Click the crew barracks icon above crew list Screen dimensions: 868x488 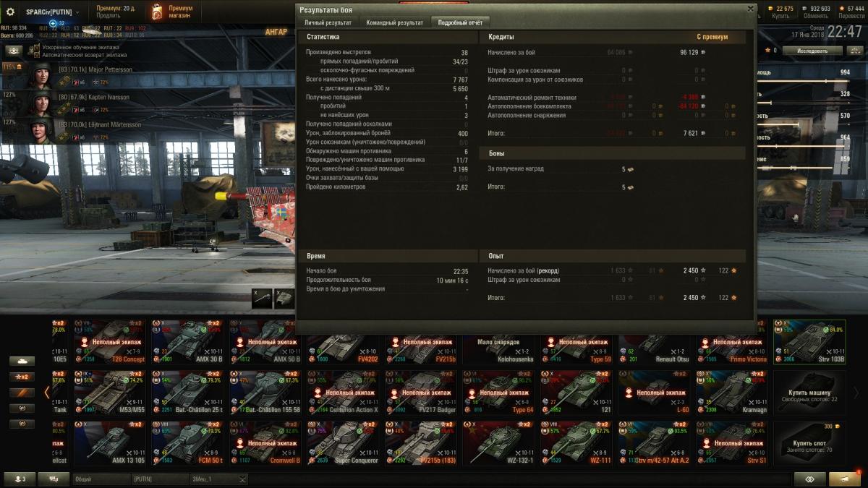[x=14, y=51]
